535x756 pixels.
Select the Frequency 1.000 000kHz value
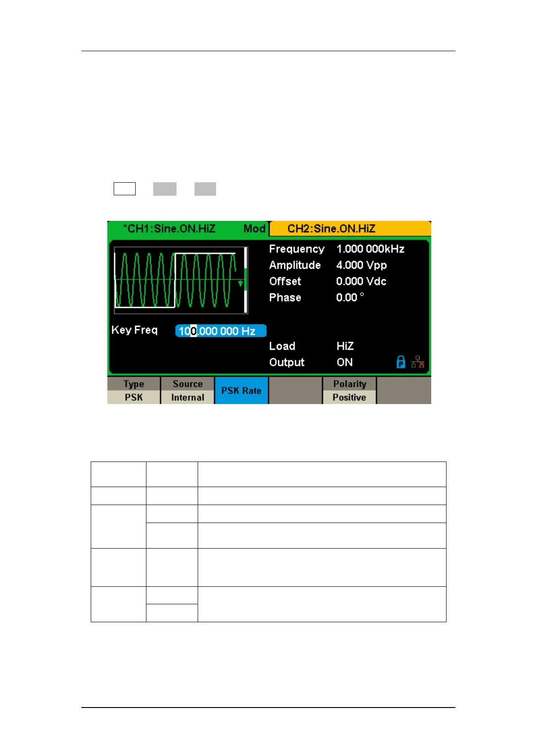370,249
